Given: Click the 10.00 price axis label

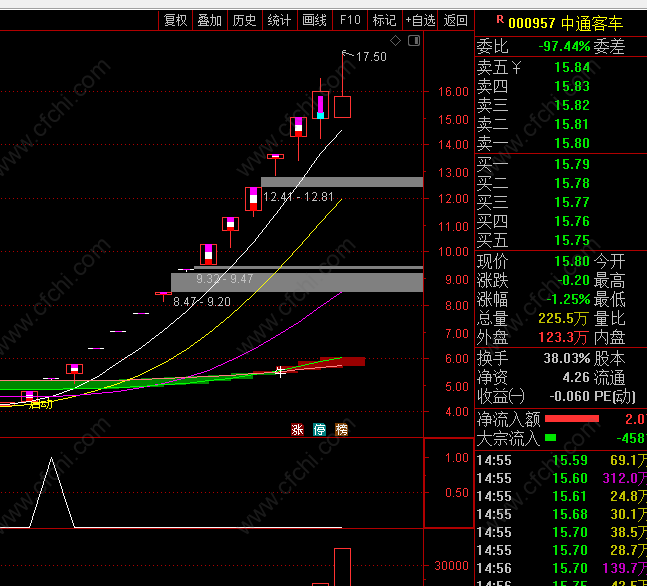Looking at the screenshot, I should (453, 251).
